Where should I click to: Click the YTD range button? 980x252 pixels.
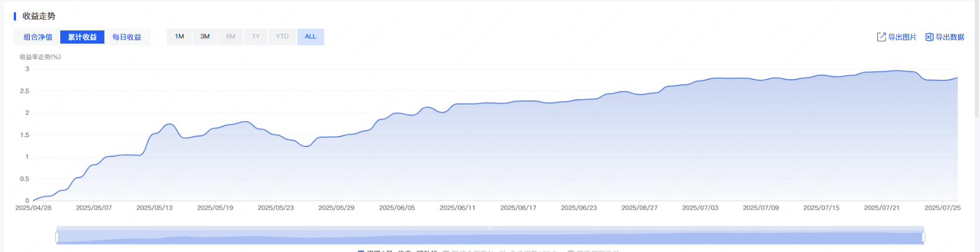tap(282, 37)
